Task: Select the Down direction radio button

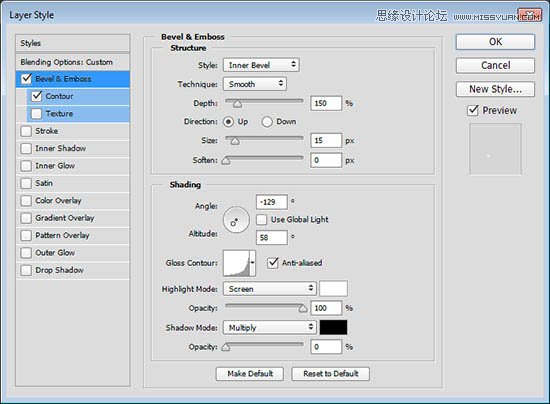Action: 267,122
